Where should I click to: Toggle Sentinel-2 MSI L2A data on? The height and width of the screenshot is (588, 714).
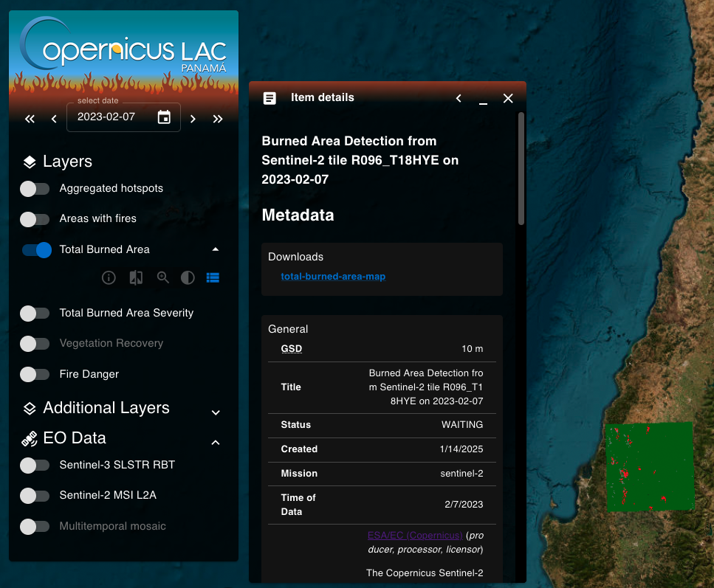(35, 496)
